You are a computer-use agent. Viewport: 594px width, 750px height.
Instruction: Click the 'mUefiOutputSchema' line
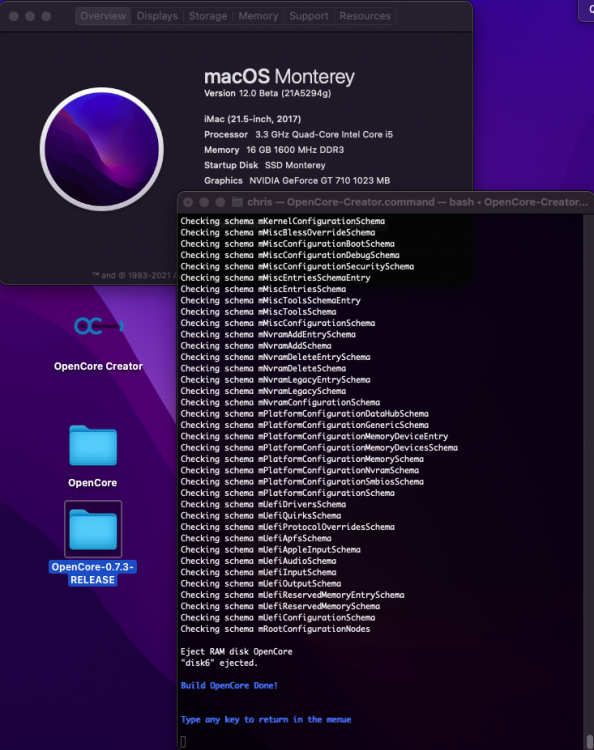pos(261,584)
